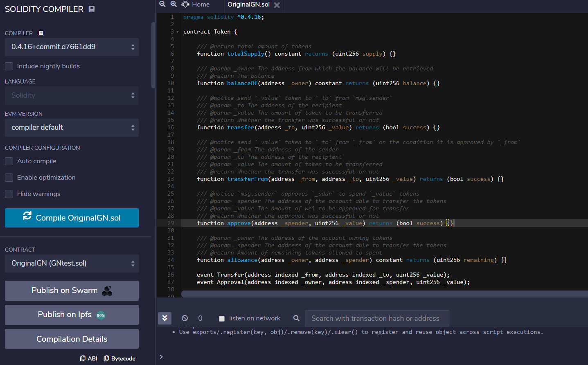Click the terminal prompt chevron
This screenshot has height=365, width=588.
[x=161, y=357]
